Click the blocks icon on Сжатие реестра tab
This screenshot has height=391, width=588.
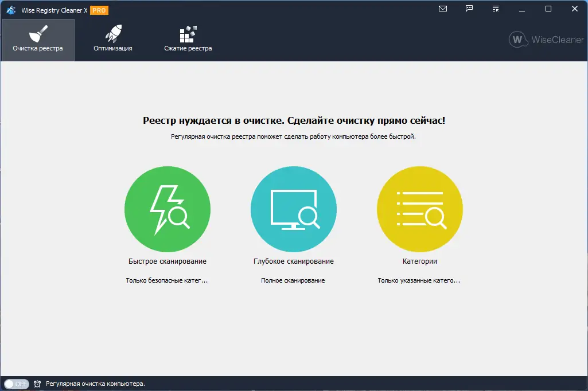(188, 33)
